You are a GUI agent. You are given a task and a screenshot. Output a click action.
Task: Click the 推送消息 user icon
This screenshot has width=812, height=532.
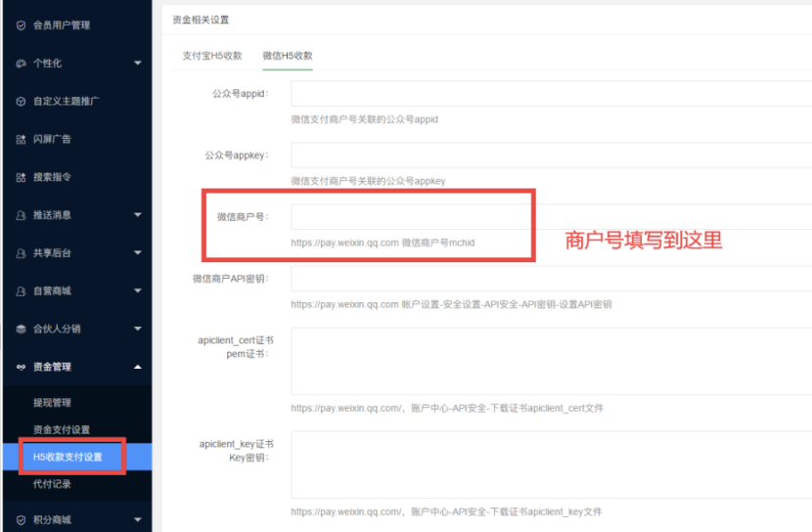coord(21,215)
